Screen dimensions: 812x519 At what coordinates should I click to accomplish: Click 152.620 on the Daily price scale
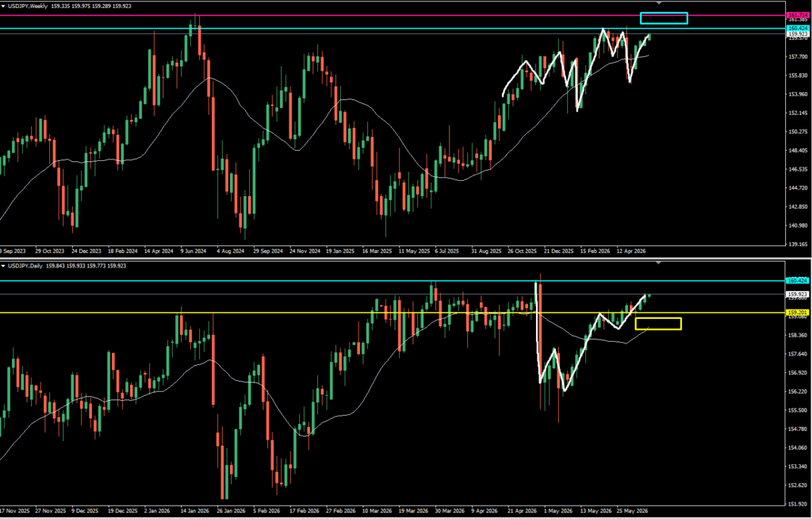(x=798, y=486)
